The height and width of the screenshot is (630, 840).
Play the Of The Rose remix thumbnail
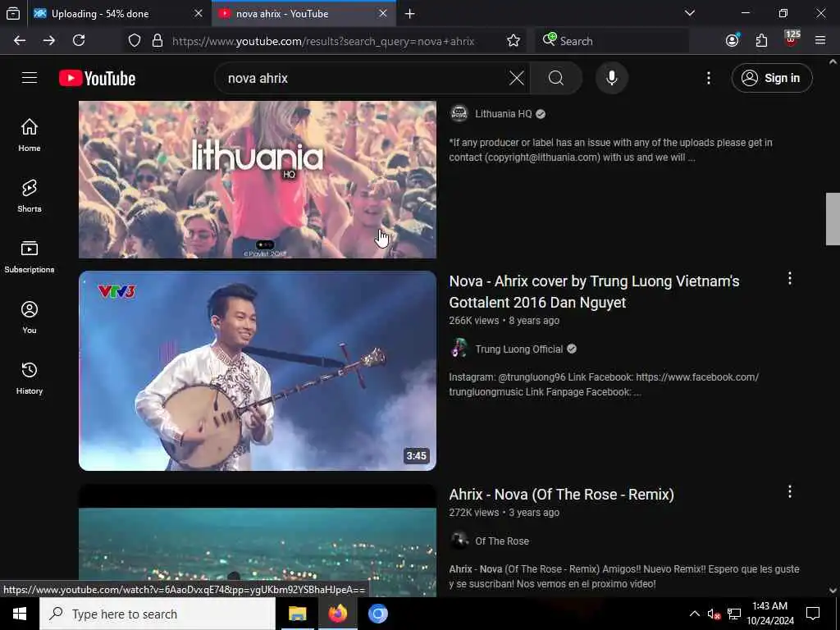[x=258, y=541]
